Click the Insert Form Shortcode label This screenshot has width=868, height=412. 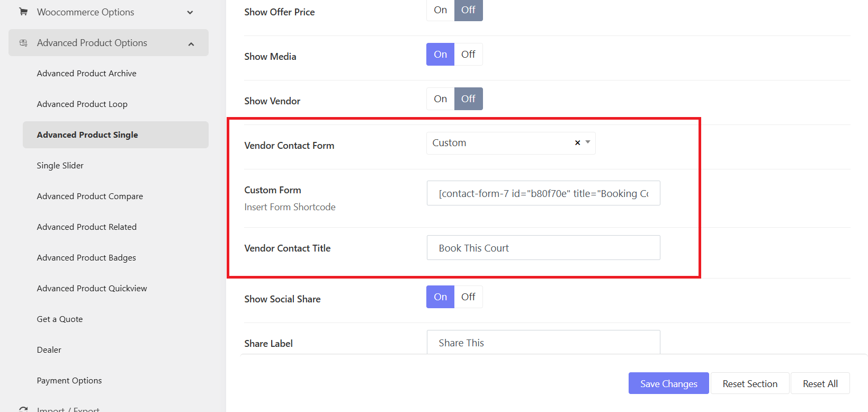[x=290, y=207]
